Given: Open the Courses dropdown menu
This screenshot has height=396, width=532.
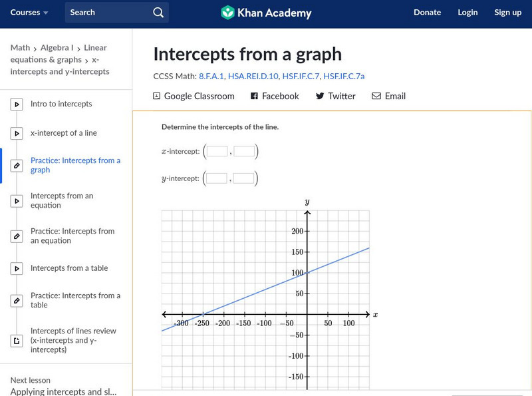Looking at the screenshot, I should 29,12.
